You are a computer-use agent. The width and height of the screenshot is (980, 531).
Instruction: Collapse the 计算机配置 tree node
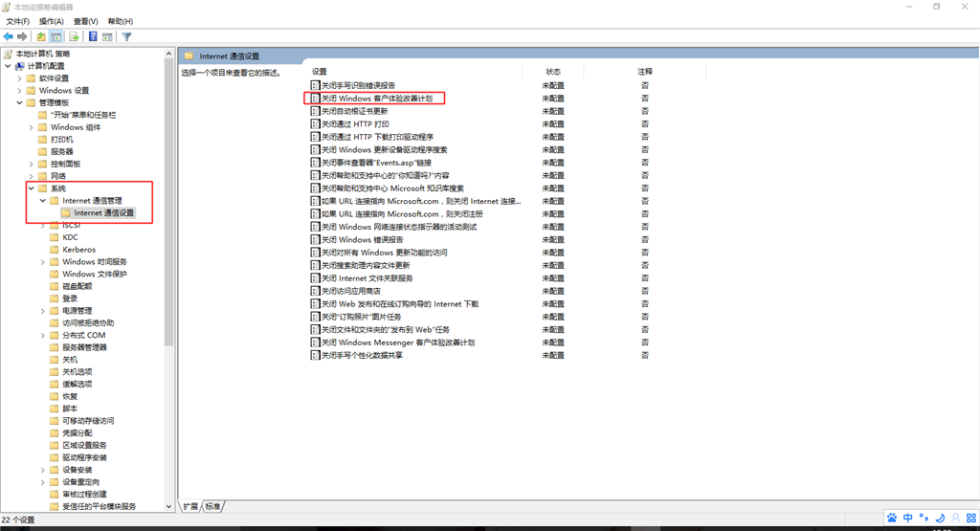8,66
